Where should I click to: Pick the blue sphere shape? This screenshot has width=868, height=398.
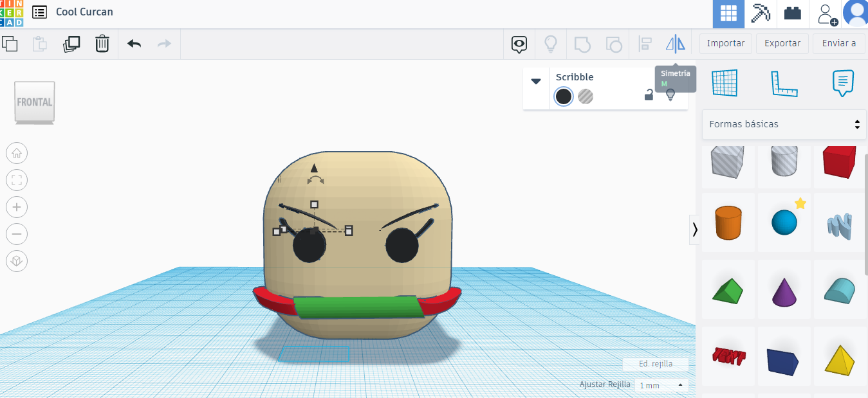tap(784, 222)
